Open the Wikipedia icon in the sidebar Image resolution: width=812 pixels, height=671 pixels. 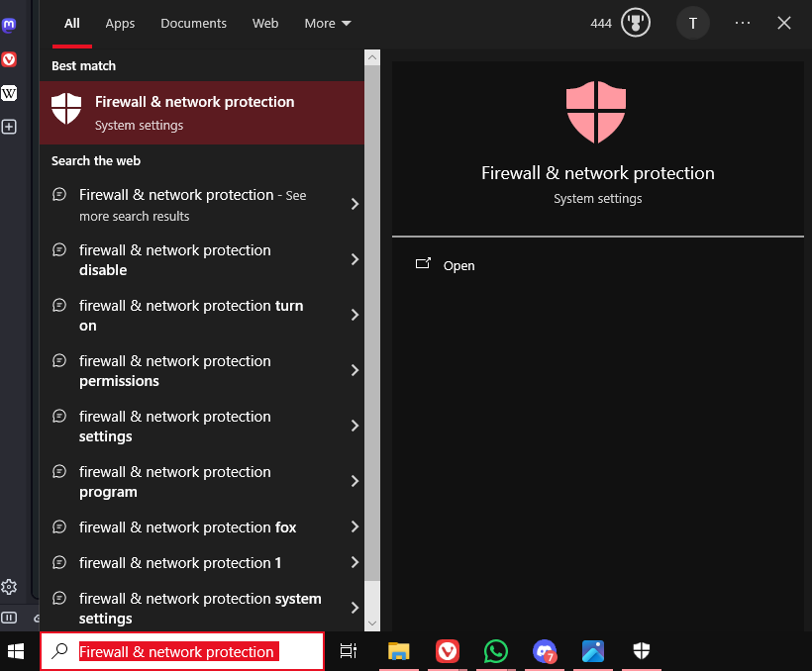[10, 93]
